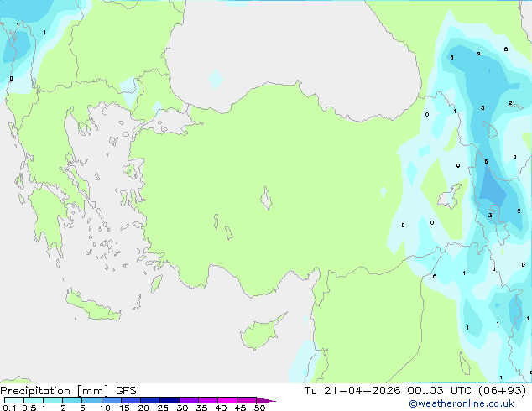Click the over-50 mm arrow tip of legend
Image resolution: width=532 pixels, height=411 pixels.
coord(266,400)
